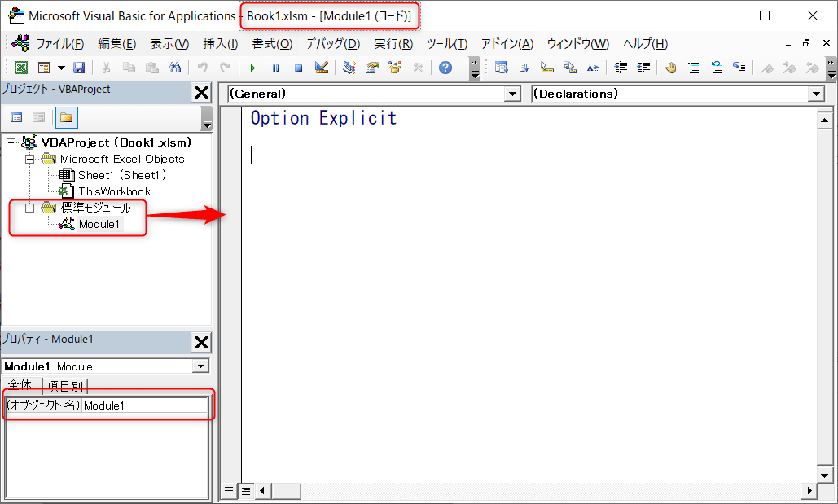Open the Object Browser icon
838x504 pixels.
[x=395, y=68]
